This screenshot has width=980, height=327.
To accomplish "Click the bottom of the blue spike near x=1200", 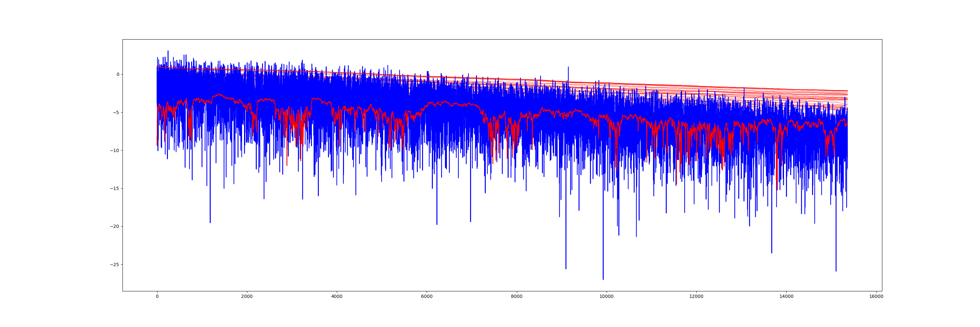I will [210, 222].
